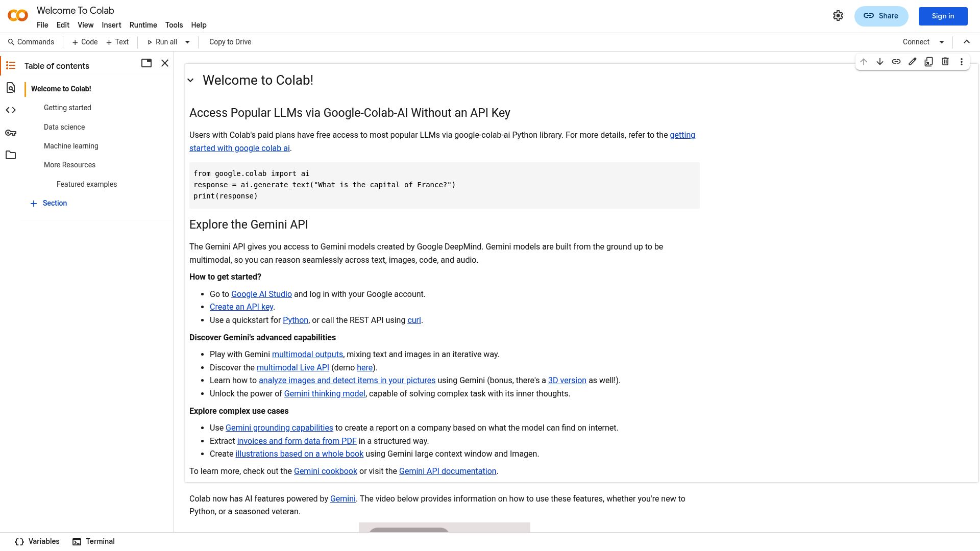
Task: Copy link to cell icon
Action: (x=896, y=62)
